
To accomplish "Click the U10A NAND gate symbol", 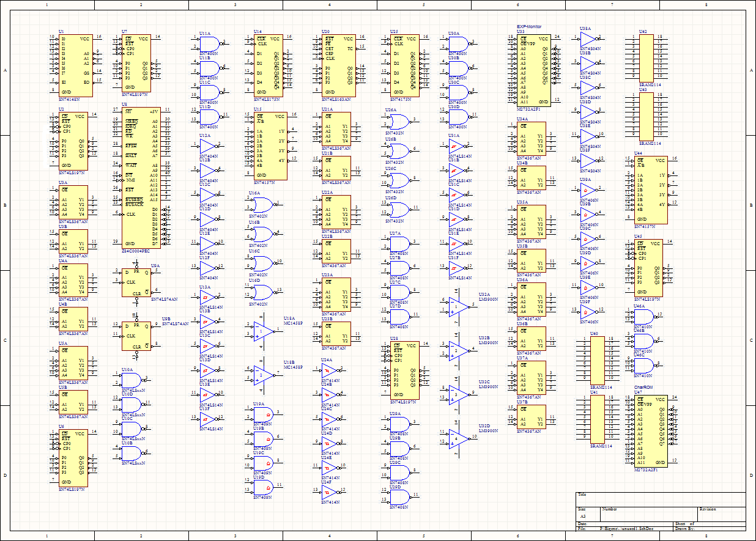I will [x=132, y=380].
